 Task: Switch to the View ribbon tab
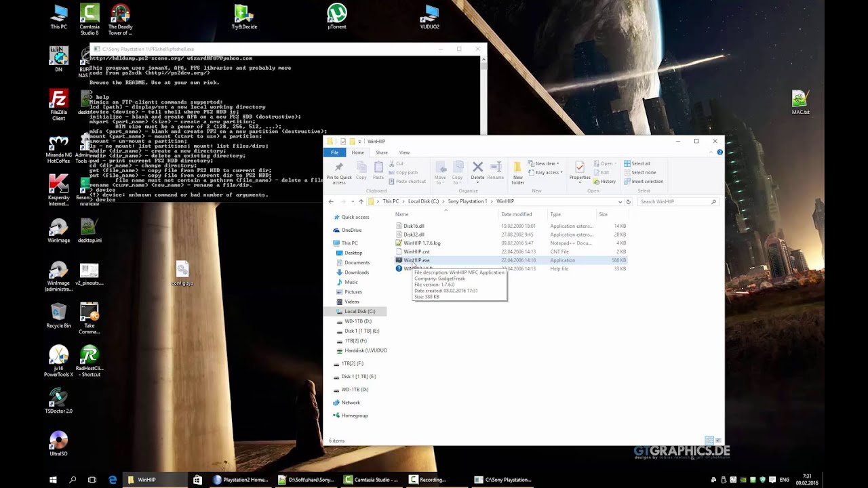(x=404, y=152)
